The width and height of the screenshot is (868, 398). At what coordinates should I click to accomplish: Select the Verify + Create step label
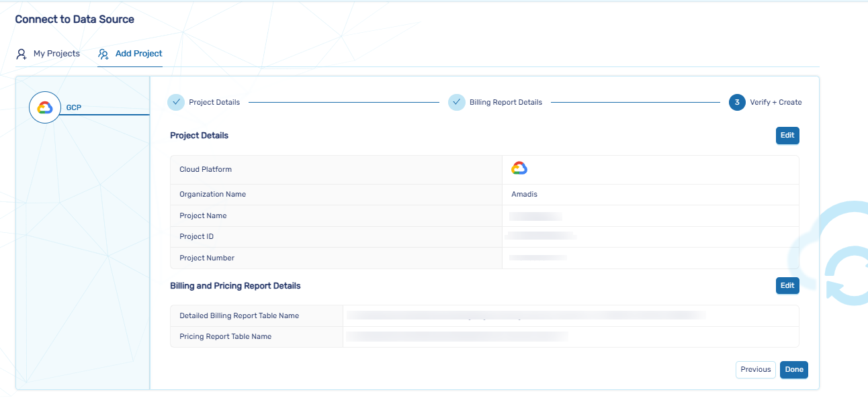(x=776, y=102)
